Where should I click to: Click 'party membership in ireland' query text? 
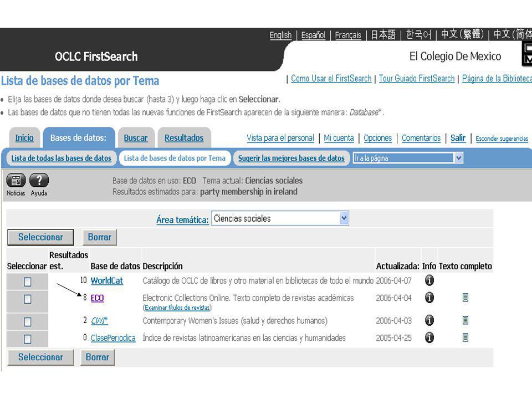(x=249, y=192)
